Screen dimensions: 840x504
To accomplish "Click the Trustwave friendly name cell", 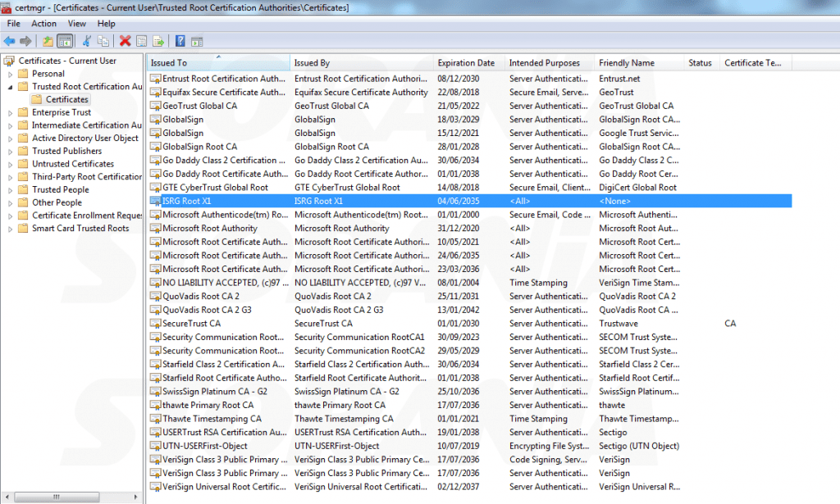I will [x=619, y=324].
